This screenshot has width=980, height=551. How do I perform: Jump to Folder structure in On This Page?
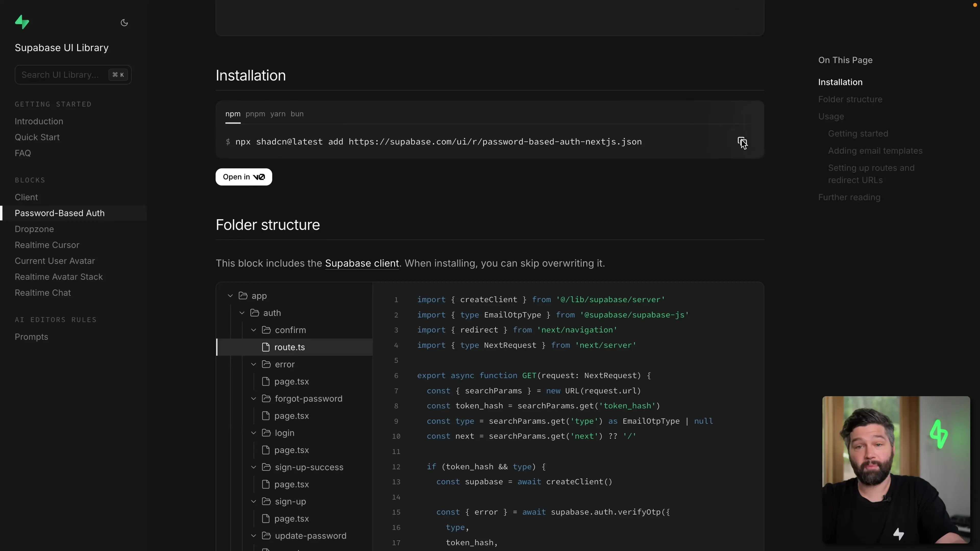point(850,99)
